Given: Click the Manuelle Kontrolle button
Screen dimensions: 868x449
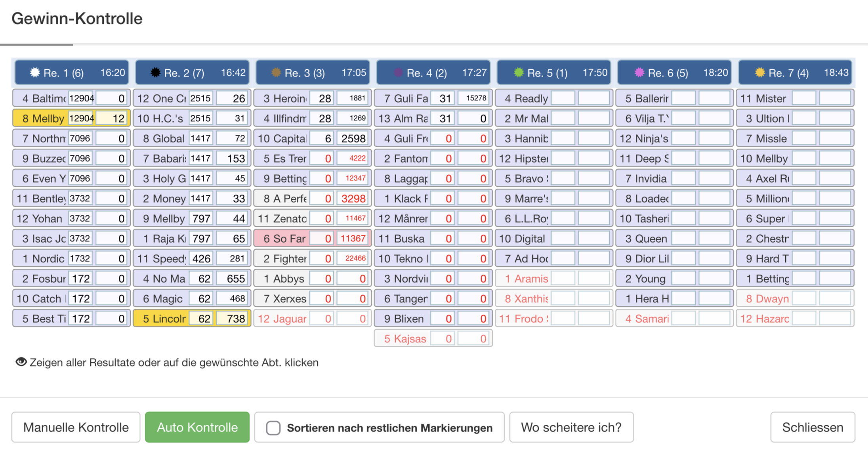Looking at the screenshot, I should 76,427.
